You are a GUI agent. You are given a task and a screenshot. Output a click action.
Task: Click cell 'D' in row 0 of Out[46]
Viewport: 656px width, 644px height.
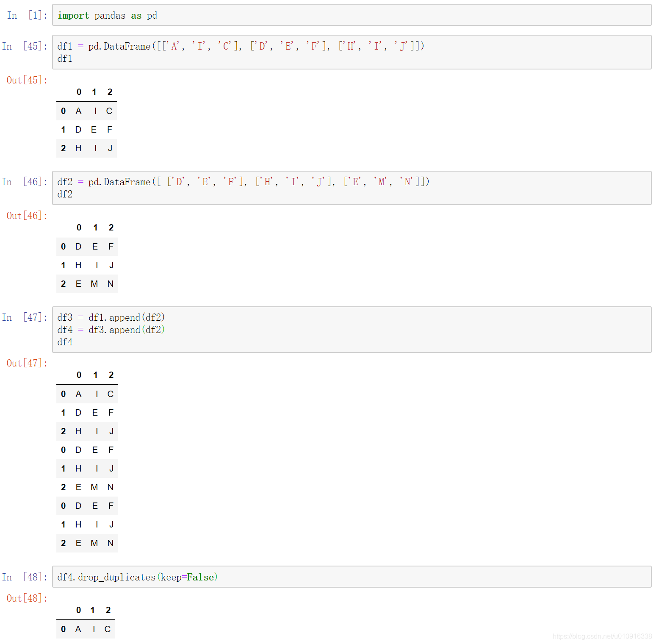(x=78, y=247)
